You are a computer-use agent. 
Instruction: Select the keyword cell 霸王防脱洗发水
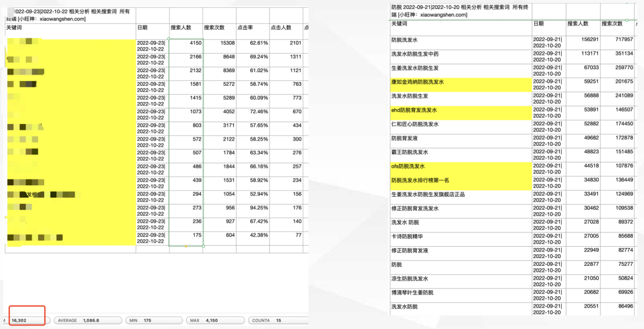tap(461, 155)
